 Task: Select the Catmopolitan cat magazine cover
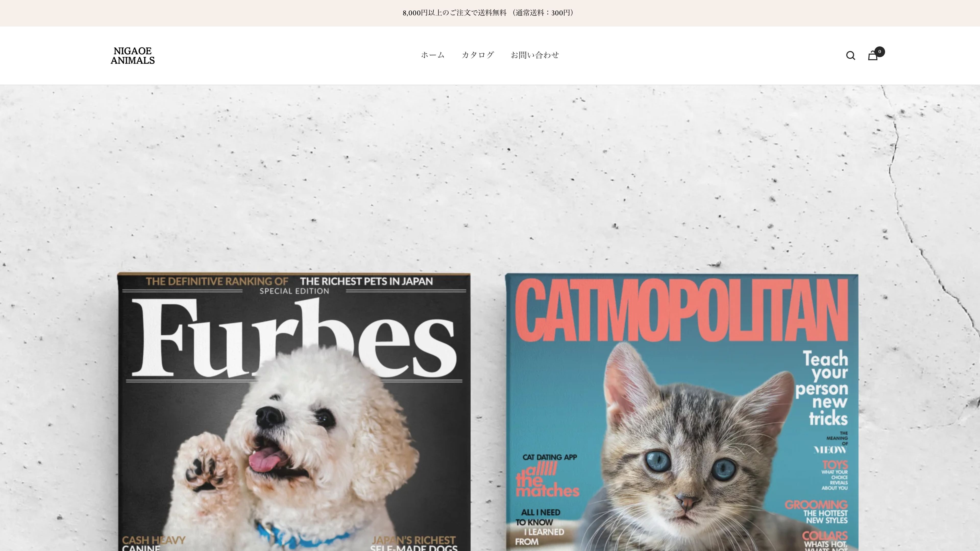point(681,412)
